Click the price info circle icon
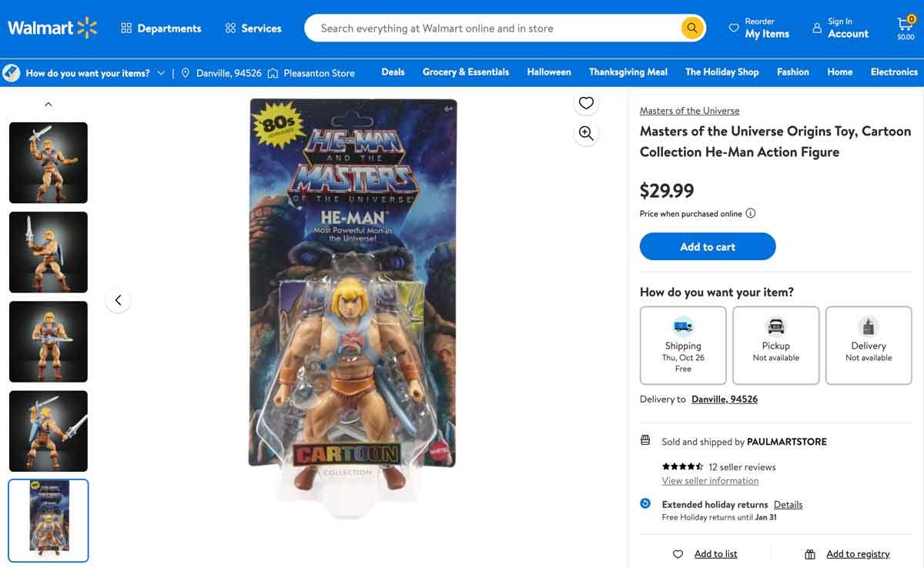 pyautogui.click(x=748, y=213)
